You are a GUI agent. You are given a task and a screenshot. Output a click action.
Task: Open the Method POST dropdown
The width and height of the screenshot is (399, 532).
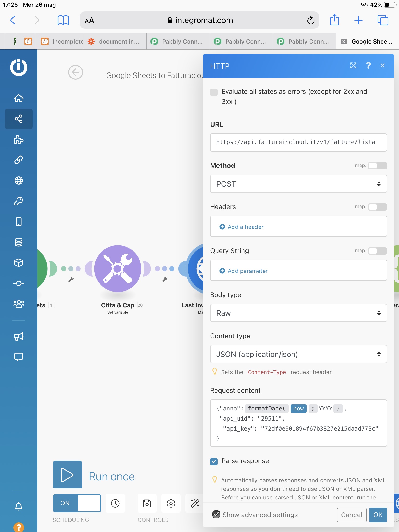point(298,184)
